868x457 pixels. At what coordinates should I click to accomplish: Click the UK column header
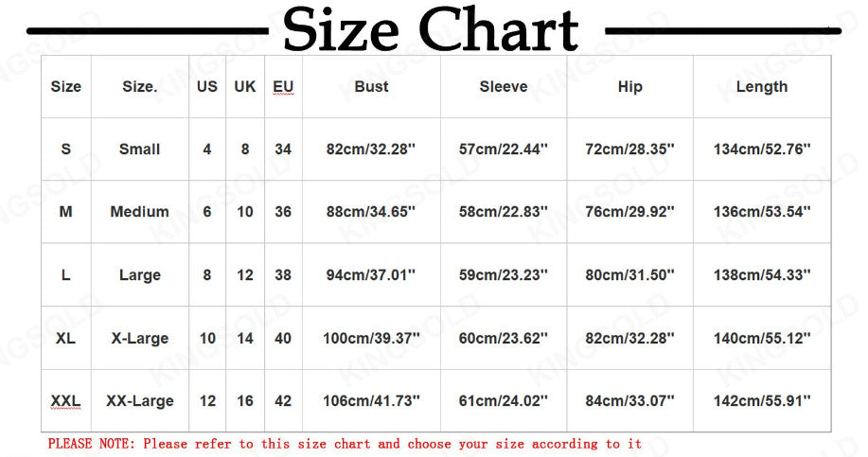(x=244, y=86)
